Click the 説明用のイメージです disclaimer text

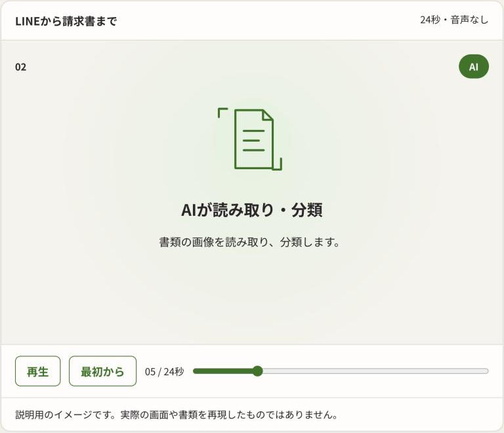(x=177, y=415)
